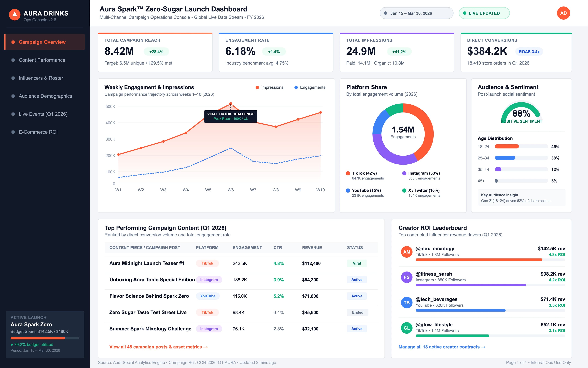The width and height of the screenshot is (588, 368).
Task: Sort by the ENGAGEMENT column header
Action: [247, 247]
